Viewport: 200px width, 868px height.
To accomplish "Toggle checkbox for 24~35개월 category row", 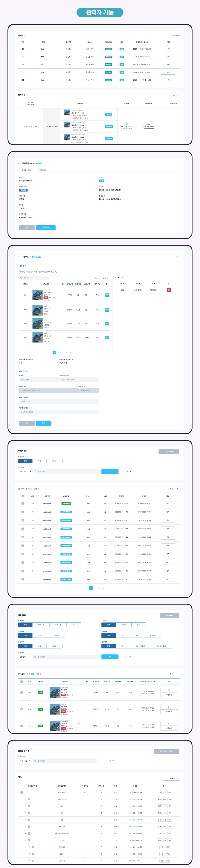I will point(29,799).
